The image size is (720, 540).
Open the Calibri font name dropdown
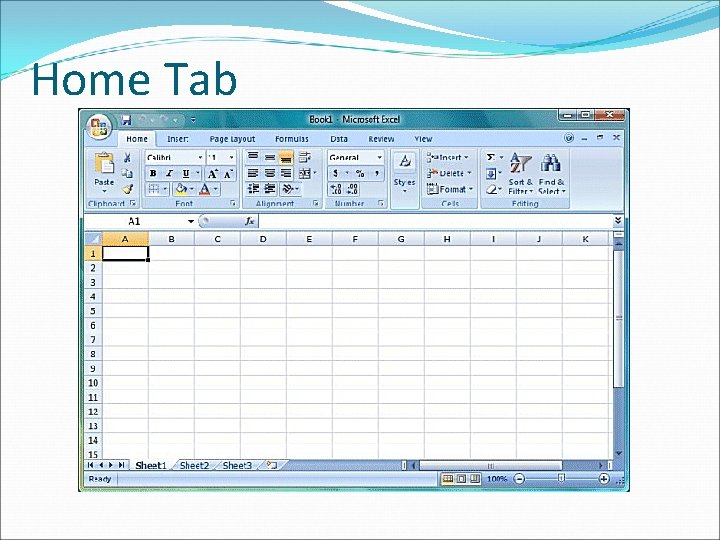pyautogui.click(x=200, y=158)
